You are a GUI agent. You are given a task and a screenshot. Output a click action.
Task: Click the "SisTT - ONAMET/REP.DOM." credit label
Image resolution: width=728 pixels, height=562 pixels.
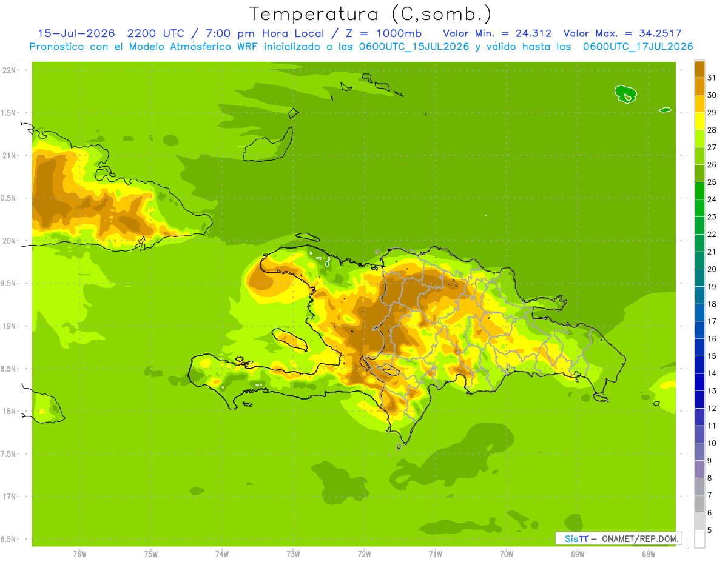[x=619, y=538]
